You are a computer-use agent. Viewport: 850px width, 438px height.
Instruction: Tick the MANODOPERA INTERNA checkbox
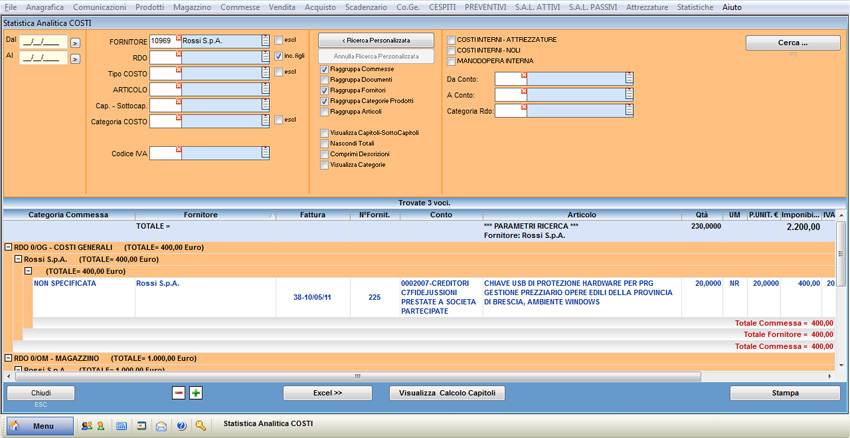tap(451, 61)
